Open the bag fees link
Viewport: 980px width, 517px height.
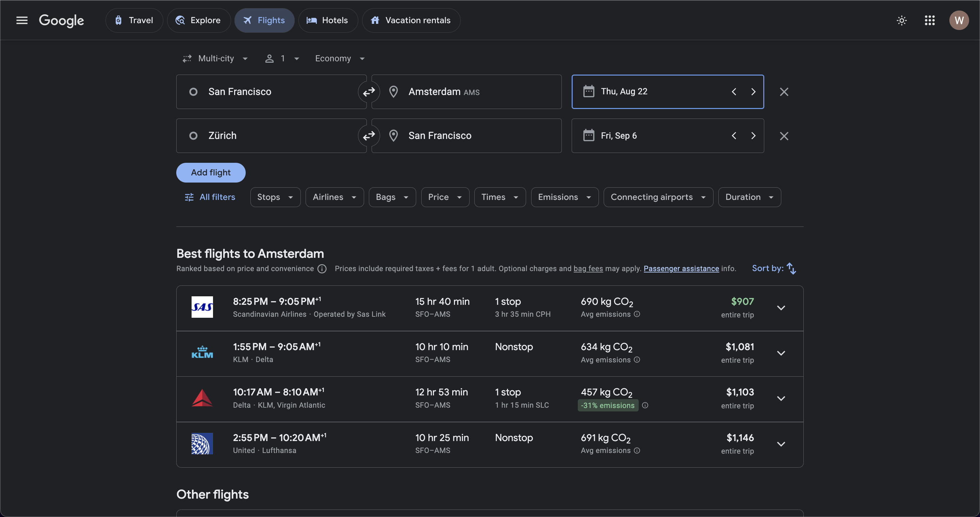(x=588, y=269)
